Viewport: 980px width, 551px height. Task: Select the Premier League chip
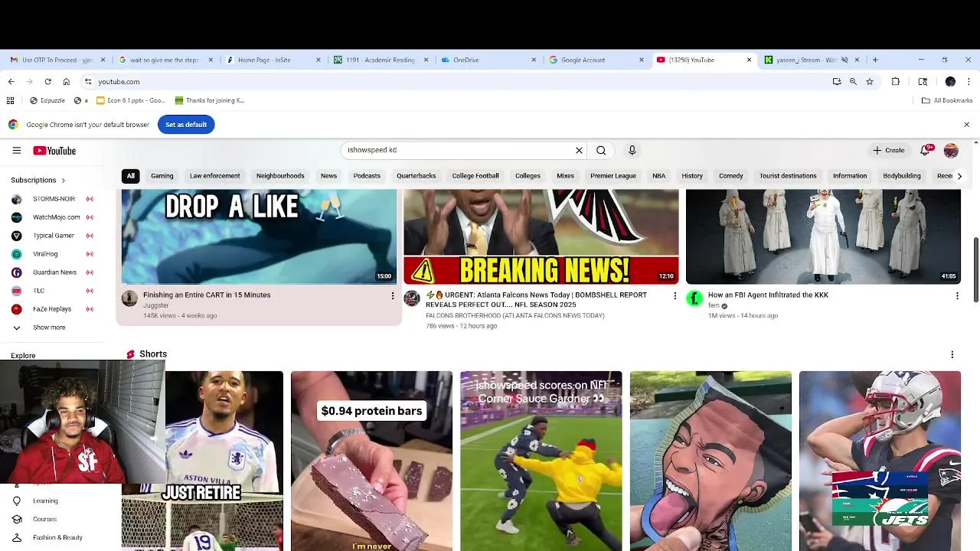click(613, 176)
